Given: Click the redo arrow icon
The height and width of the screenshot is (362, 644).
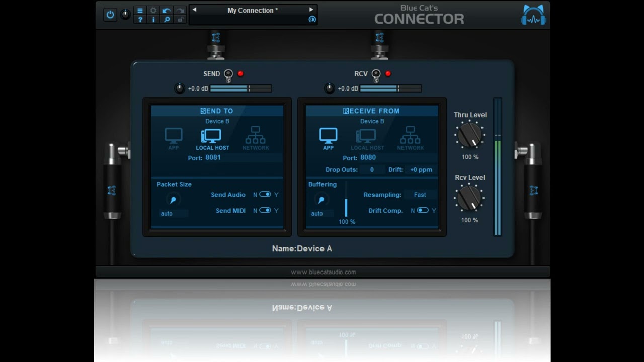Looking at the screenshot, I should [180, 10].
